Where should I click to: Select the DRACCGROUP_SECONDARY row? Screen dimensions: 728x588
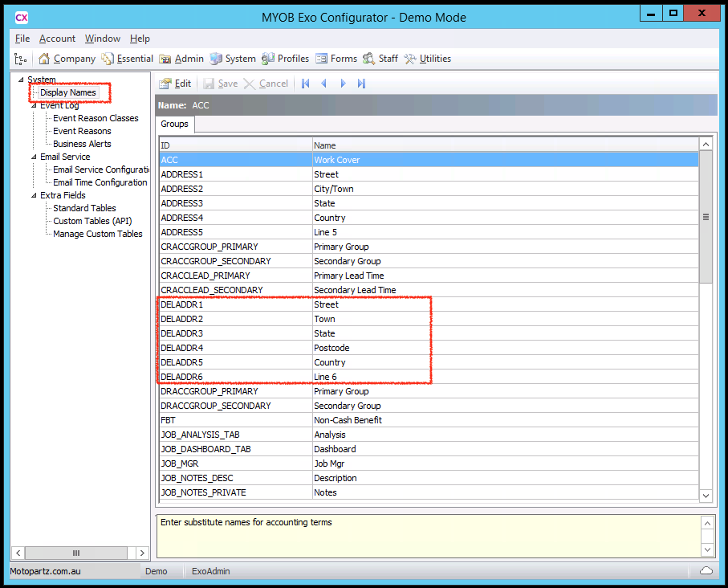(x=429, y=406)
